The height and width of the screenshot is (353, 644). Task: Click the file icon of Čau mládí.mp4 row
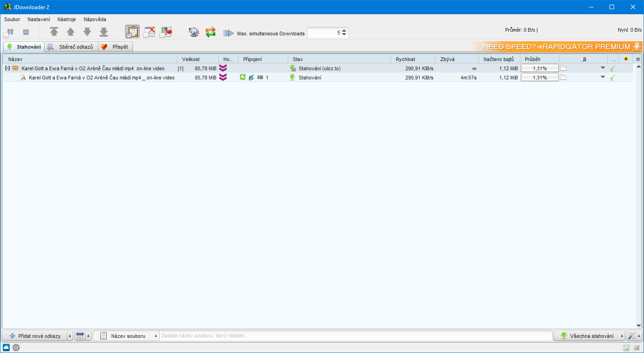(23, 78)
